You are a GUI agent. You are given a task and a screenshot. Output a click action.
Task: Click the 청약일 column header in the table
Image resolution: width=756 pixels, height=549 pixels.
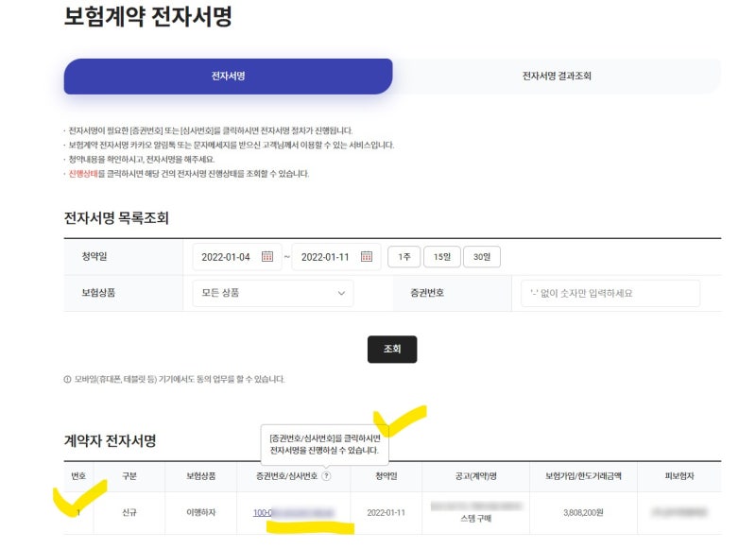tap(387, 476)
